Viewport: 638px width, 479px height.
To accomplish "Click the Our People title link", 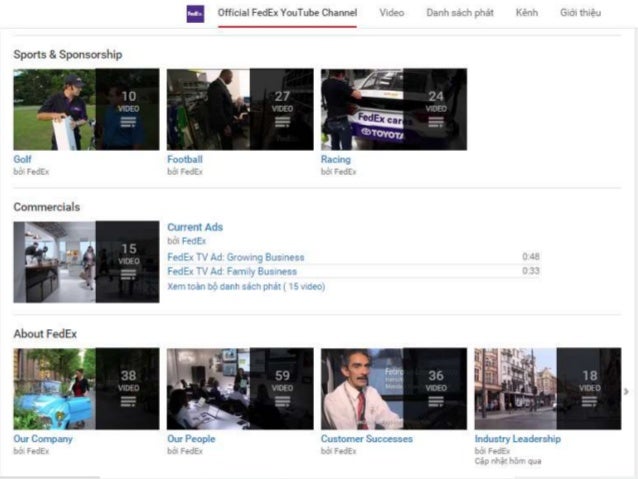I will pyautogui.click(x=191, y=439).
